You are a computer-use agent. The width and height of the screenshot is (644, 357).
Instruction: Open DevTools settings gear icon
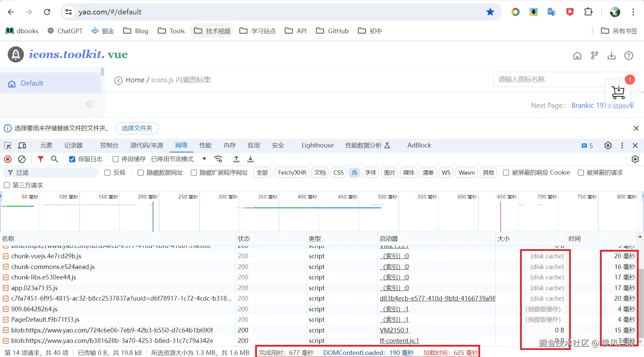(608, 145)
